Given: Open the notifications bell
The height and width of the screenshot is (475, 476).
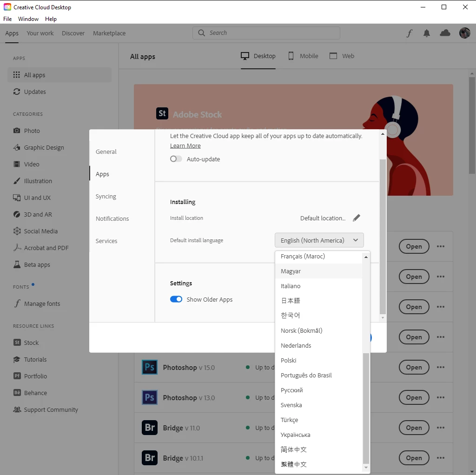Looking at the screenshot, I should 427,33.
